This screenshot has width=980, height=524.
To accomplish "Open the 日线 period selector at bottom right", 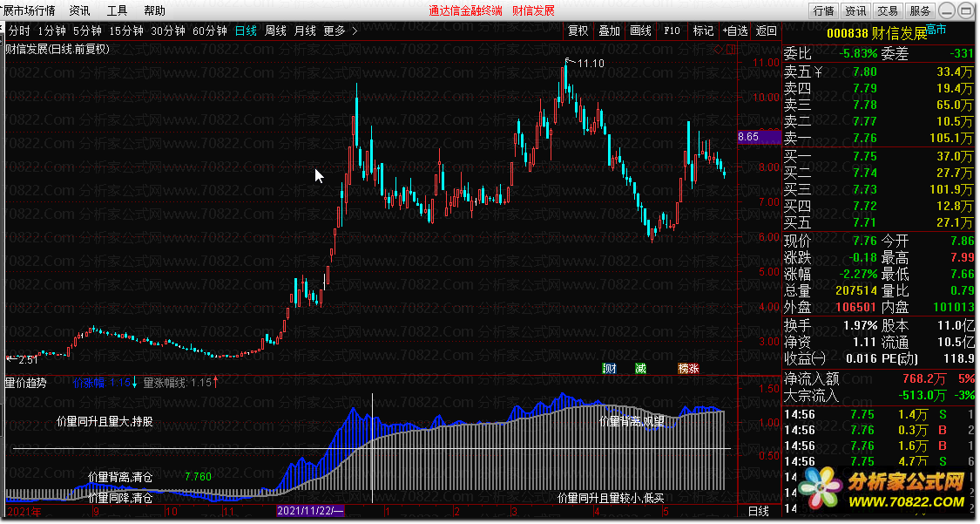I will tap(759, 512).
